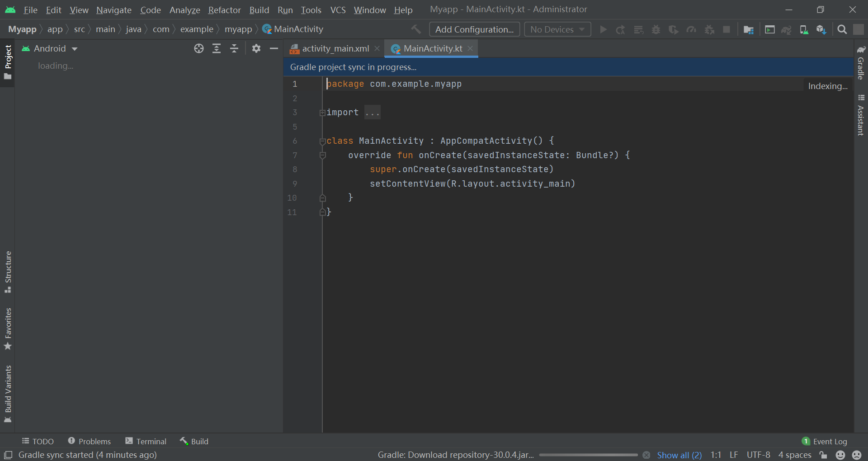Click the Profile app gauge icon
Image resolution: width=868 pixels, height=461 pixels.
(691, 29)
